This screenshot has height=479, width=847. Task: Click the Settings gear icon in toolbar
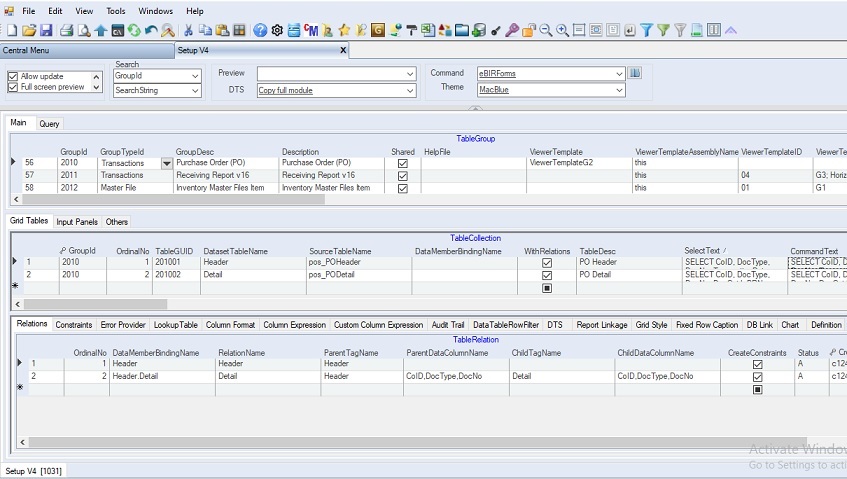tap(277, 30)
